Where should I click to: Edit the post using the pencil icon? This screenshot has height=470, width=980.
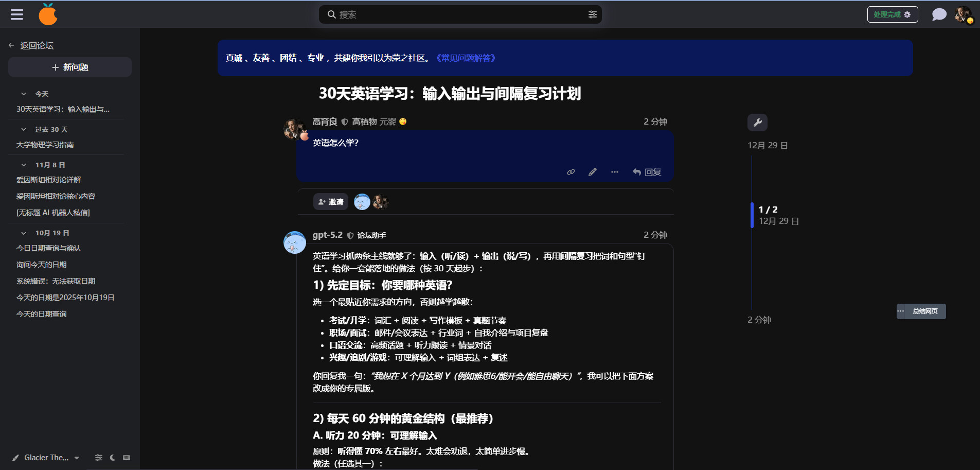pyautogui.click(x=593, y=172)
